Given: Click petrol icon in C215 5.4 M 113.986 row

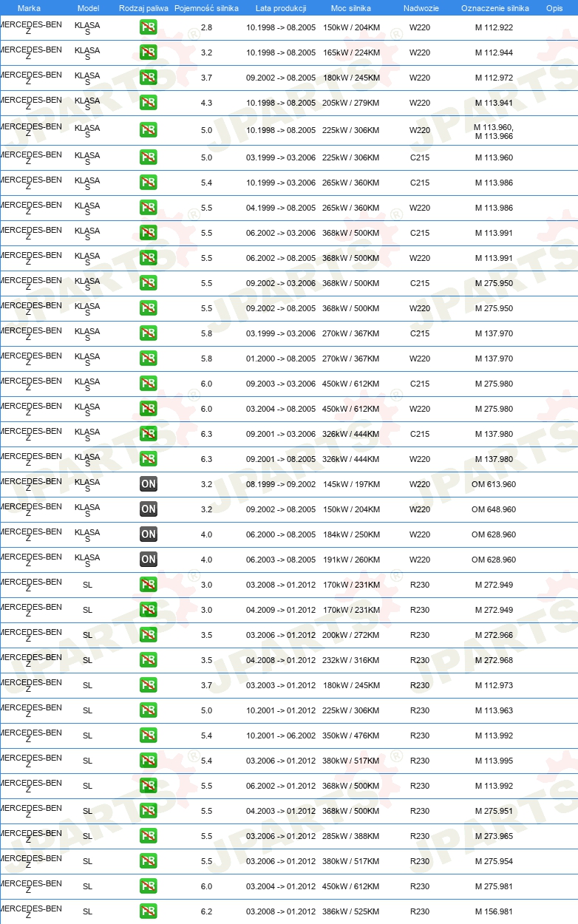Looking at the screenshot, I should [x=149, y=183].
